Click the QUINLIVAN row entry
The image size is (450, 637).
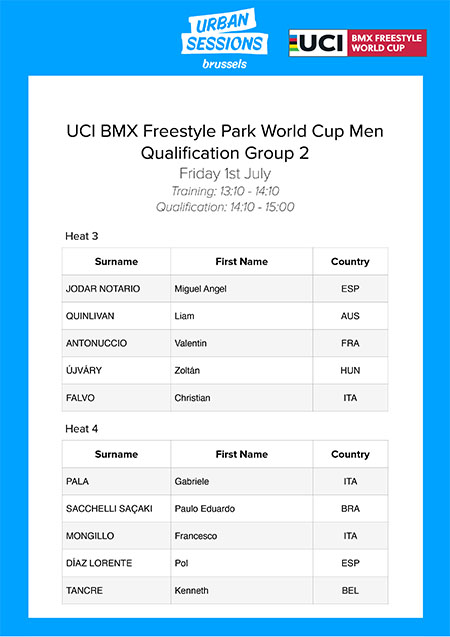pos(225,316)
